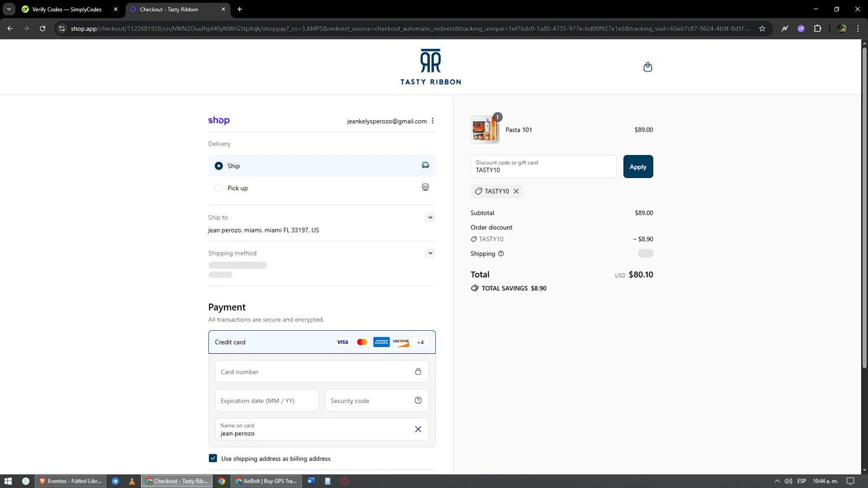
Task: Show shipping info help icon
Action: pos(501,253)
